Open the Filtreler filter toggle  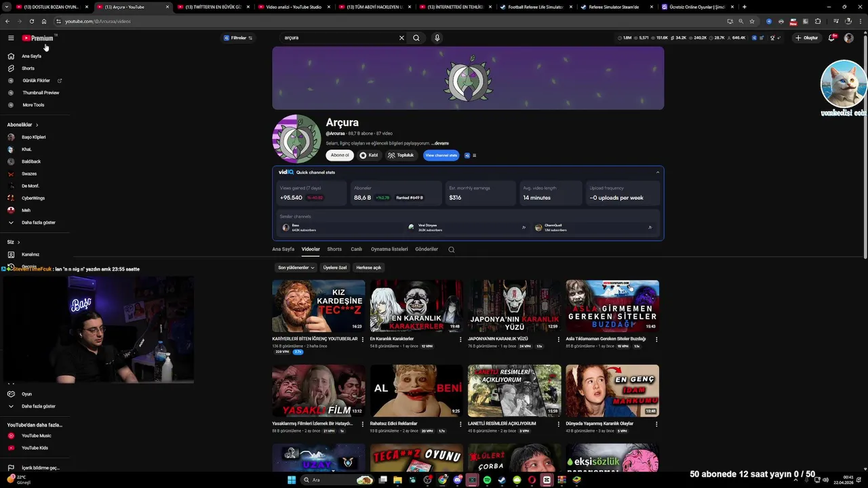238,38
